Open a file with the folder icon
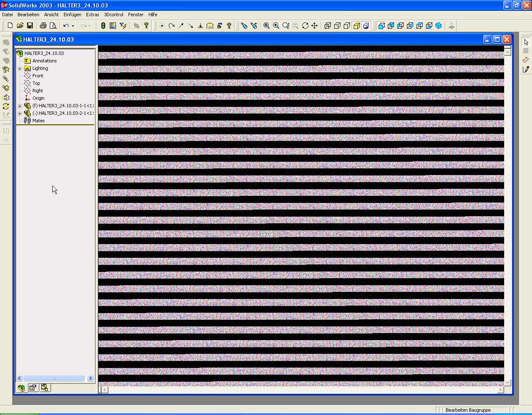532x415 pixels. (20, 26)
